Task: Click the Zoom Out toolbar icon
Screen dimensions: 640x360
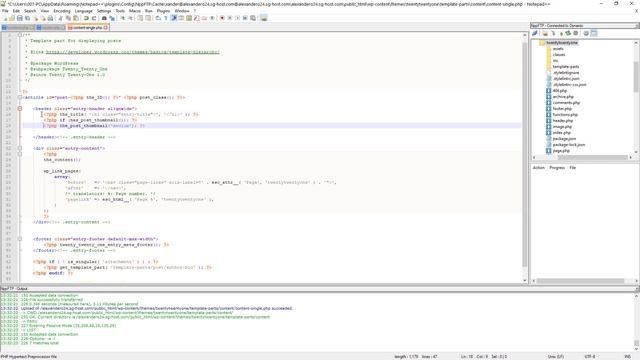Action: (x=130, y=18)
